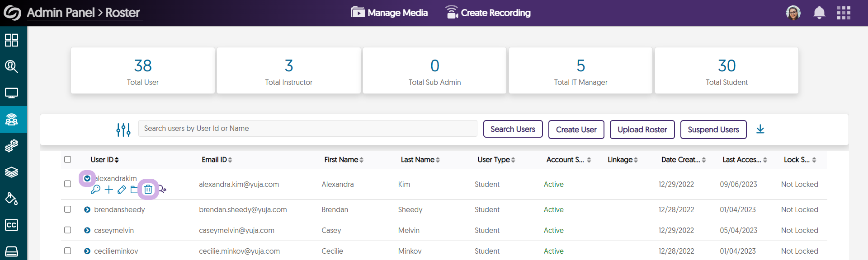Tick the checkbox for caseymelvin
This screenshot has height=260, width=868.
(68, 230)
